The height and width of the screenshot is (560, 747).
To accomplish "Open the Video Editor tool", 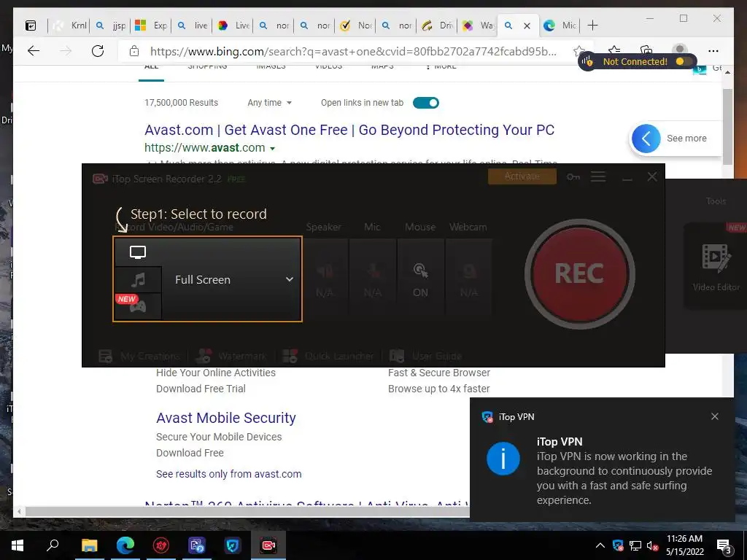I will coord(716,267).
